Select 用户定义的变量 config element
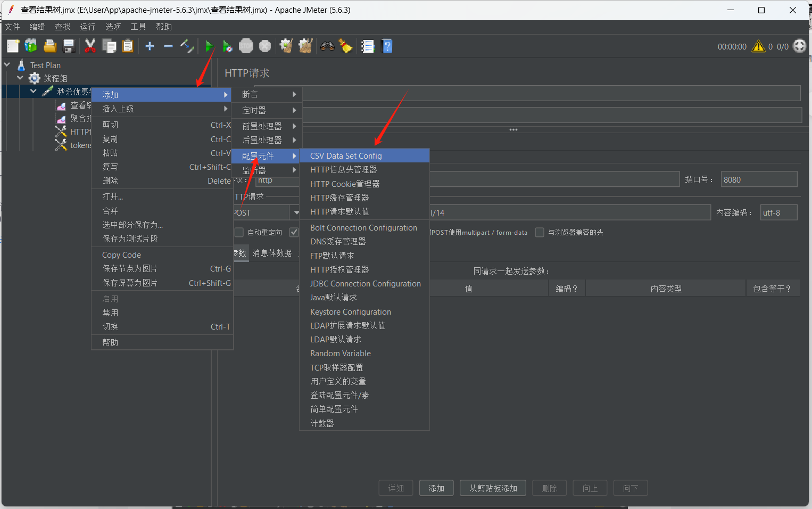812x509 pixels. point(364,381)
